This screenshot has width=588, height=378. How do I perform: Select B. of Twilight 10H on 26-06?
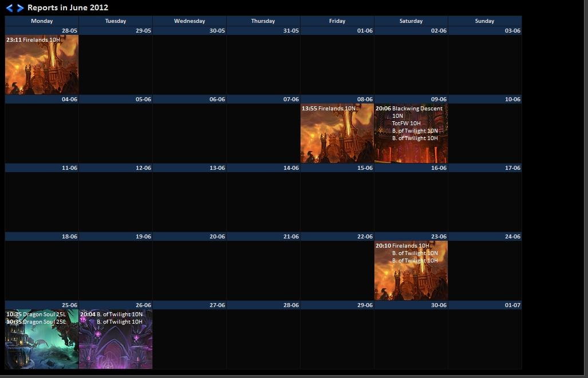[x=120, y=322]
